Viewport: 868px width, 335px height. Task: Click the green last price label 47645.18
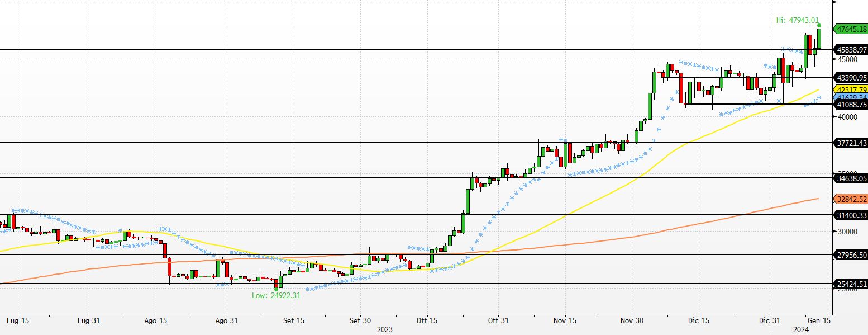tap(851, 29)
